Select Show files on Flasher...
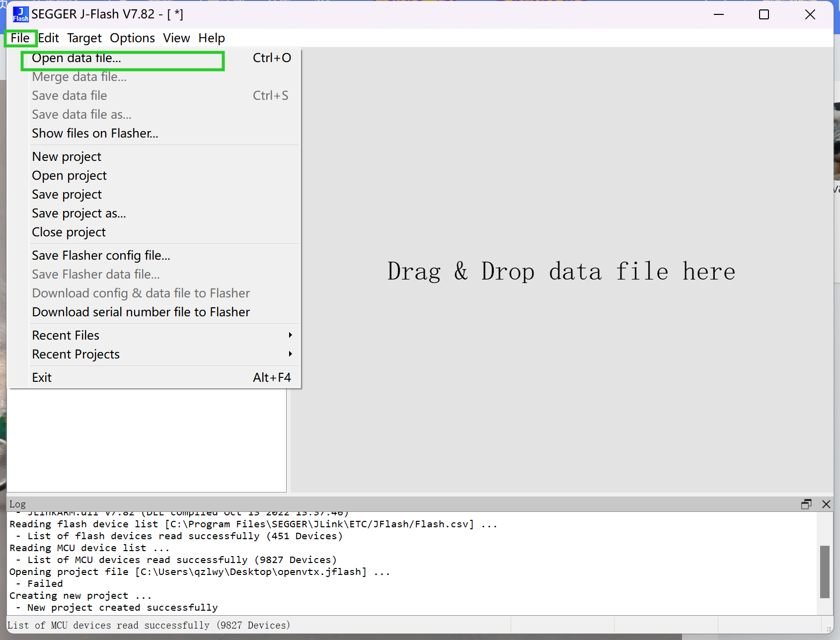The image size is (840, 640). [95, 134]
